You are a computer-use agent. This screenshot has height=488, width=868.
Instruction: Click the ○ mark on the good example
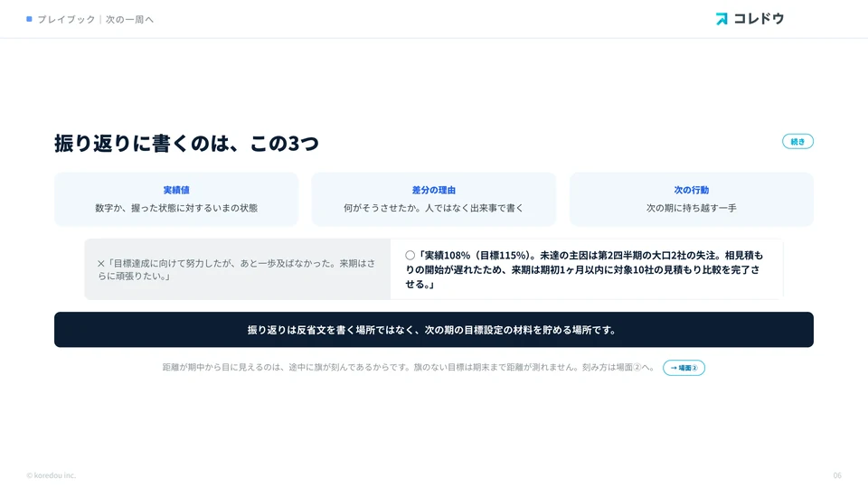410,255
